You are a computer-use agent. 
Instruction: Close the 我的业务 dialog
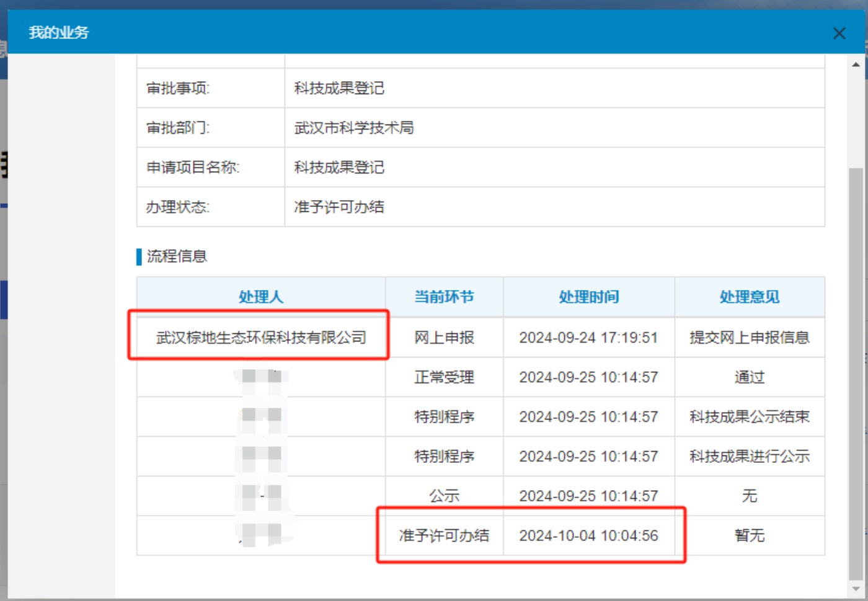point(839,33)
